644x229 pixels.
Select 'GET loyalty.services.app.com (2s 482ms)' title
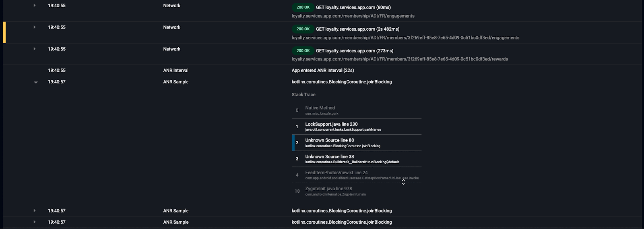(x=358, y=29)
